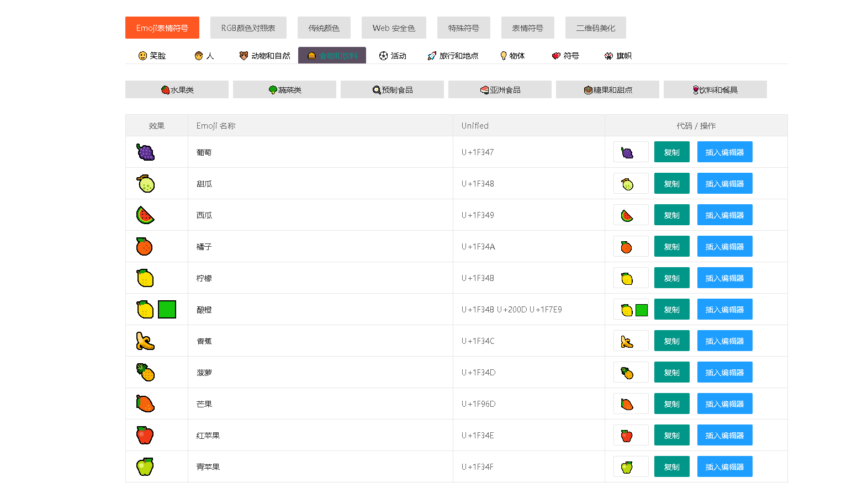Click the banana emoji icon

(145, 341)
